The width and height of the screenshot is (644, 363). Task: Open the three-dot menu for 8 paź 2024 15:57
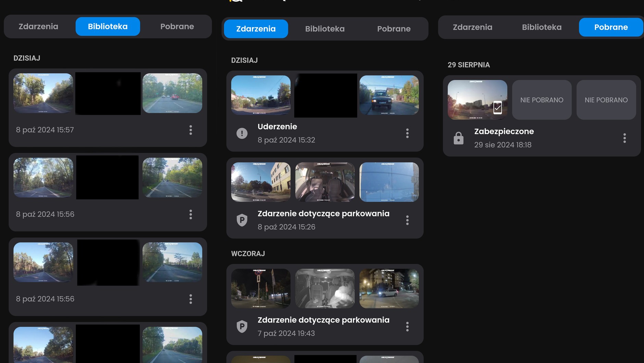(x=191, y=130)
